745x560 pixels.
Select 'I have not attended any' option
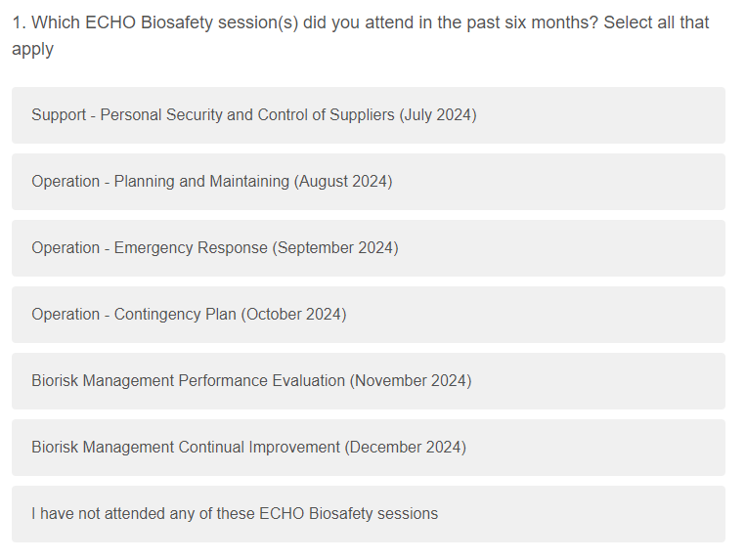[235, 514]
